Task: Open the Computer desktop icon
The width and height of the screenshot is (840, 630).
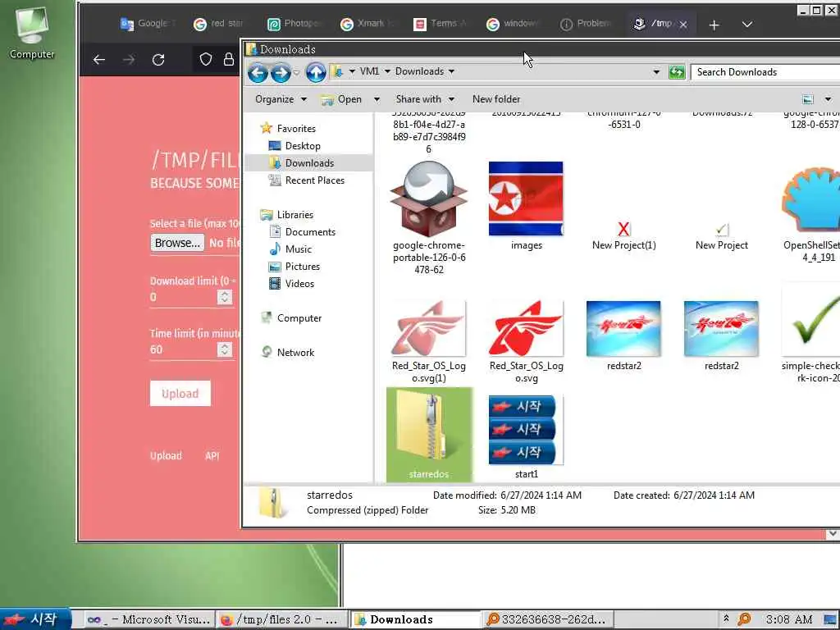Action: click(x=32, y=33)
